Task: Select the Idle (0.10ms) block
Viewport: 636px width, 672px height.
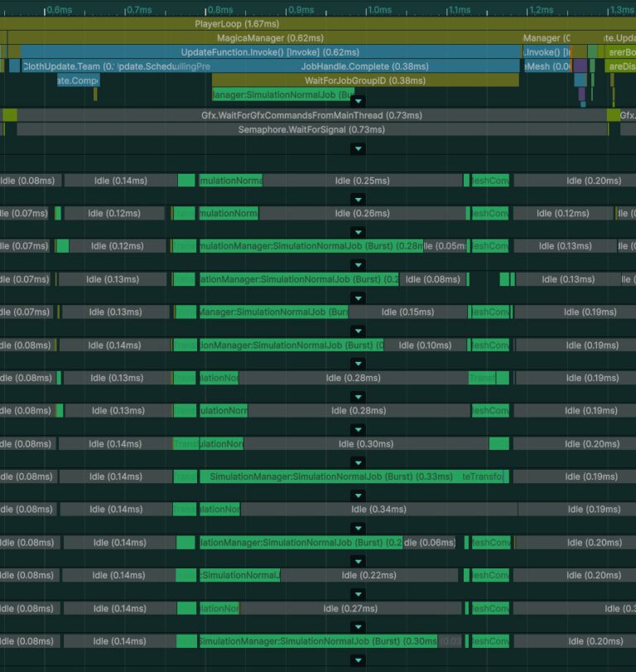Action: [x=425, y=345]
